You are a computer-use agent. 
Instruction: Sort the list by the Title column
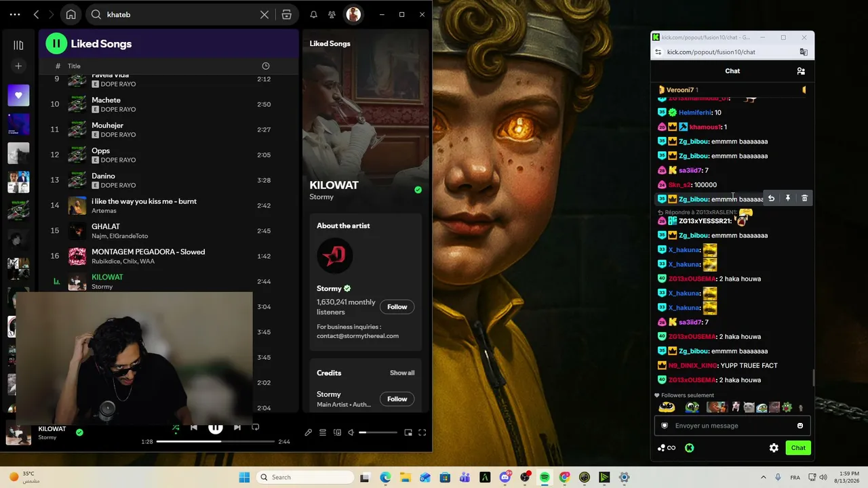(x=74, y=66)
